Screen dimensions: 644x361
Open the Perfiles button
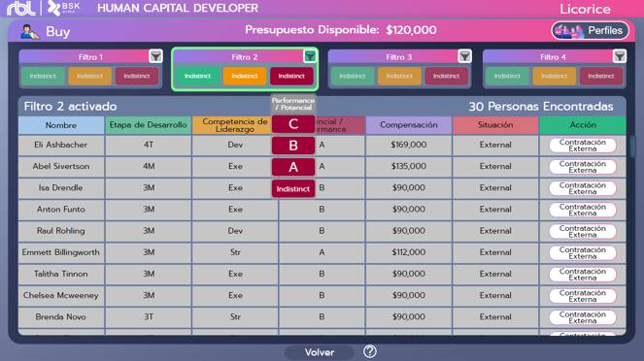(x=591, y=31)
